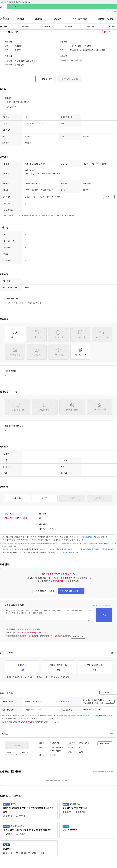Click the 관심정보 등록 button
Viewport: 117px width, 868px height.
(45, 79)
